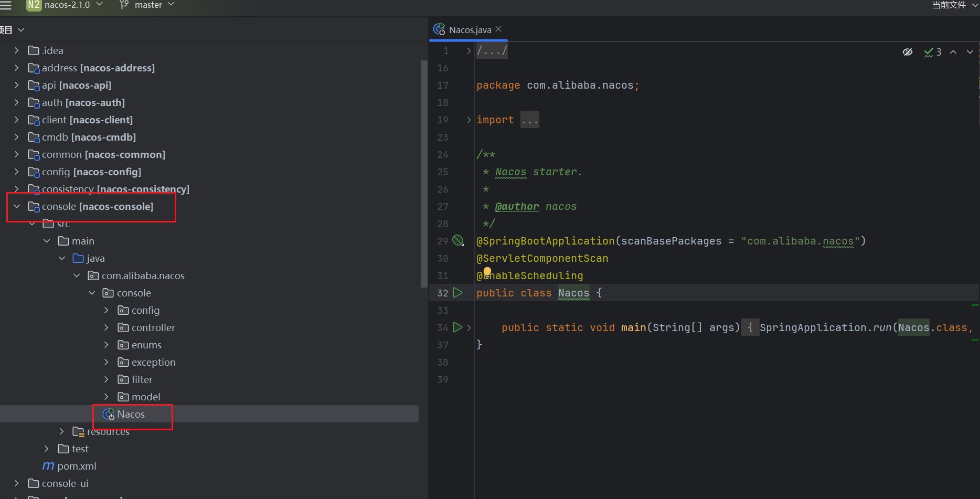Click the Nacos class name in line 32
This screenshot has height=499, width=980.
[x=573, y=293]
